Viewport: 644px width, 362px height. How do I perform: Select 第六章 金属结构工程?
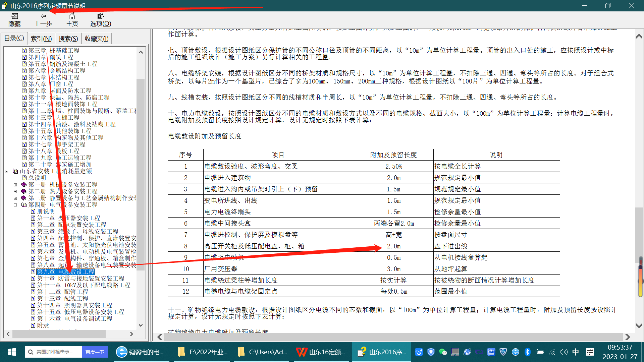[x=57, y=71]
